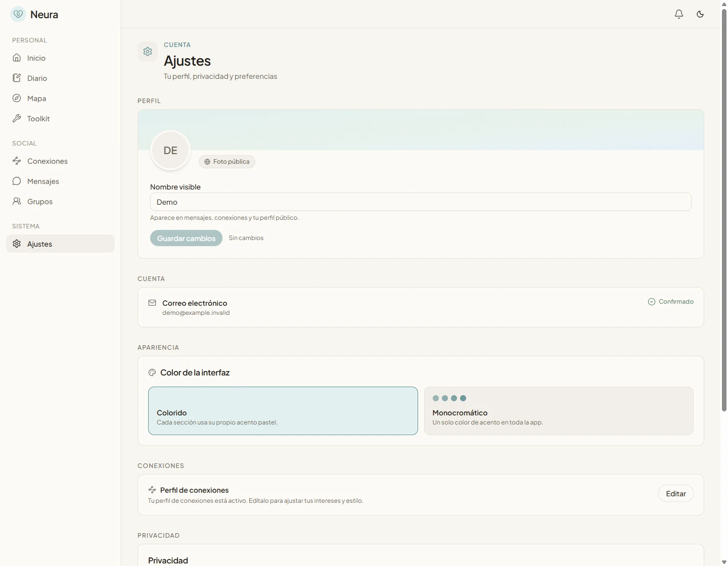The image size is (728, 566).
Task: Click the Grupos people icon
Action: click(17, 201)
